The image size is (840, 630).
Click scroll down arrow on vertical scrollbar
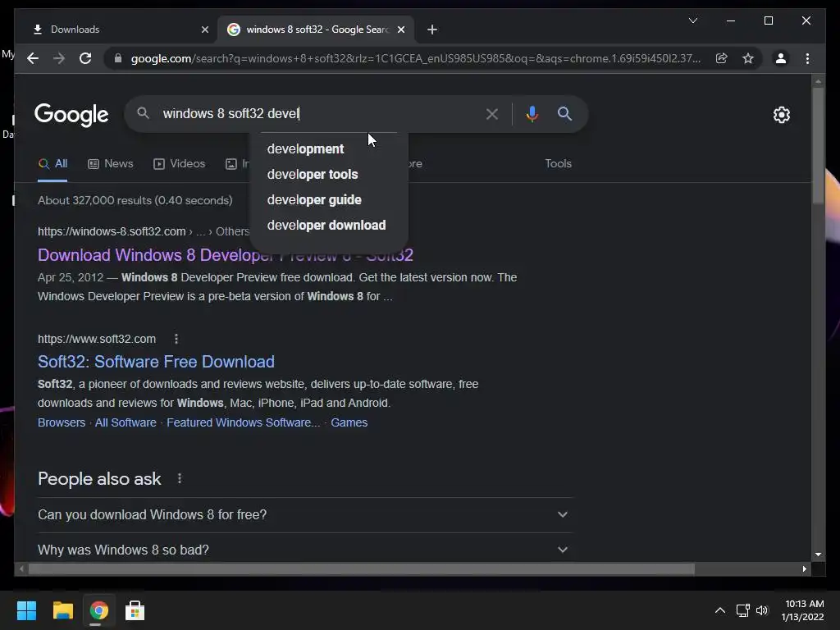pos(818,555)
